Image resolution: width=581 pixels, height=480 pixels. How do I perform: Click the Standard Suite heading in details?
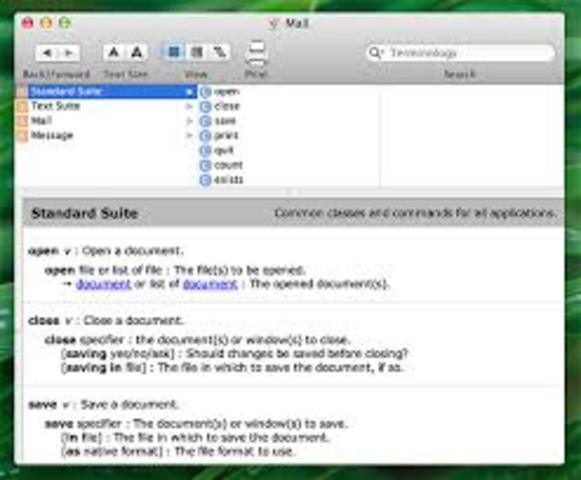click(x=85, y=213)
